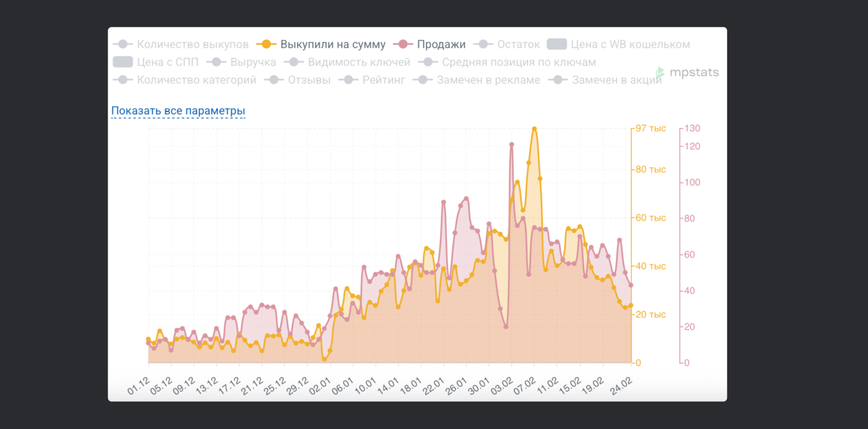Screen dimensions: 868x429
Task: Show Средняя позиция по ключам series
Action: [507, 62]
